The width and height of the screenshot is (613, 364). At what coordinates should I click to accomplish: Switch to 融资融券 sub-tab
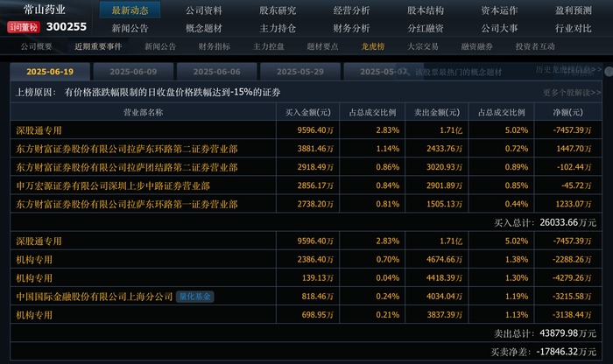(476, 46)
